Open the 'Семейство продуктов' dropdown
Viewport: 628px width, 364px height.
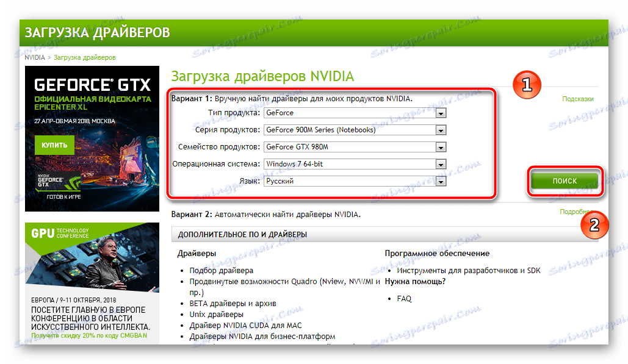(441, 147)
